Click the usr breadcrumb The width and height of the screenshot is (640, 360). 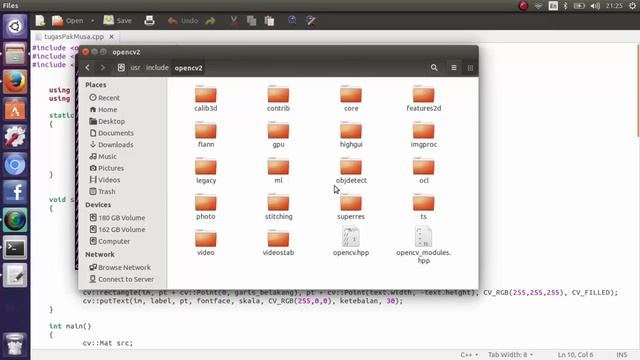(135, 68)
